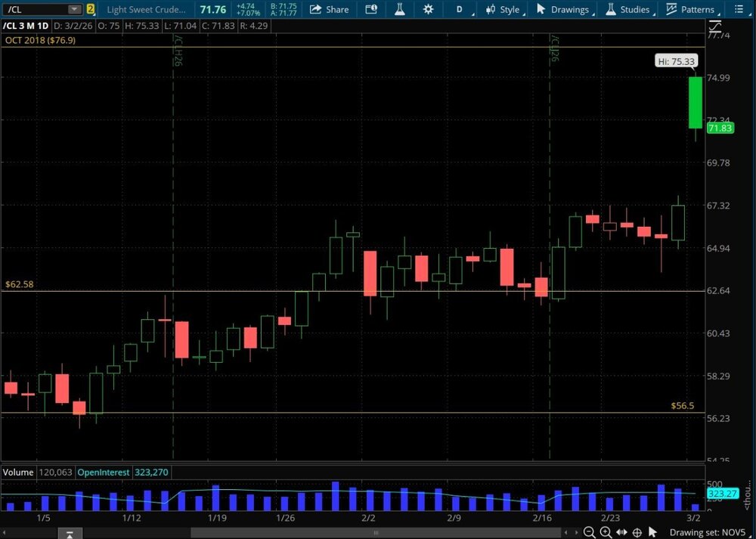Open the quote details card icon
Viewport: 756px width, 539px height.
tap(370, 9)
